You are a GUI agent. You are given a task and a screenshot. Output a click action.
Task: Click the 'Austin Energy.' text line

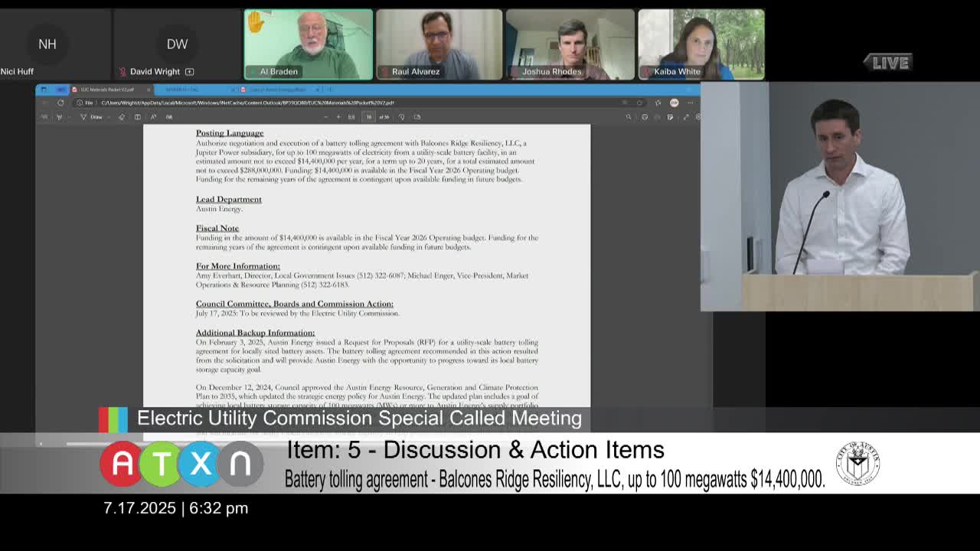click(x=219, y=209)
